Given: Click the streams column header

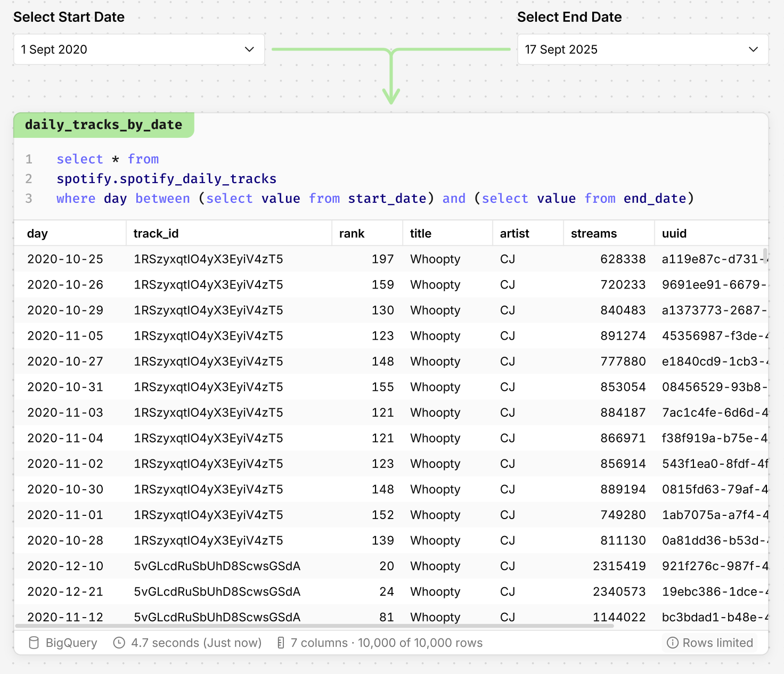Looking at the screenshot, I should point(593,234).
